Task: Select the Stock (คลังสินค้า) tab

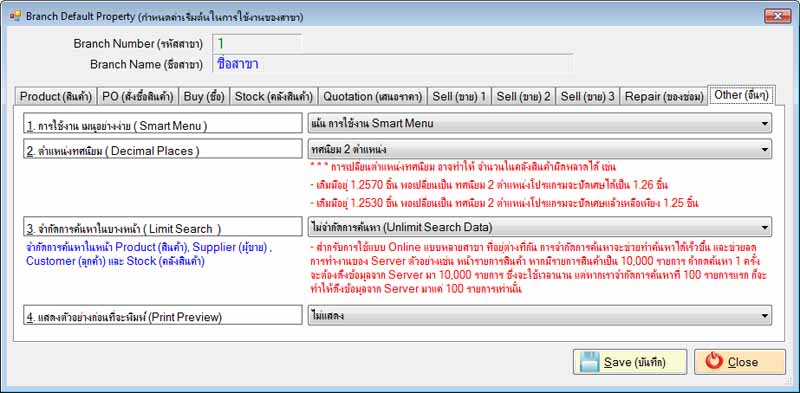Action: (x=274, y=96)
